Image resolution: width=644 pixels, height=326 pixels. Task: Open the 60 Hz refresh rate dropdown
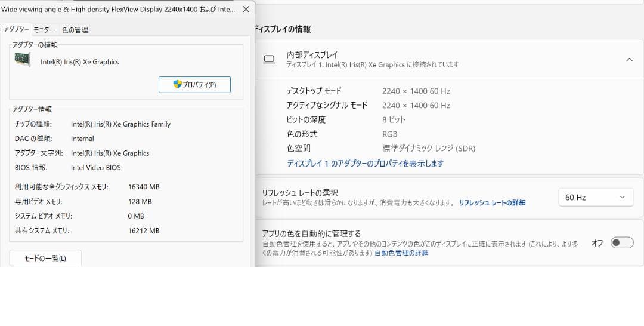[x=596, y=197]
